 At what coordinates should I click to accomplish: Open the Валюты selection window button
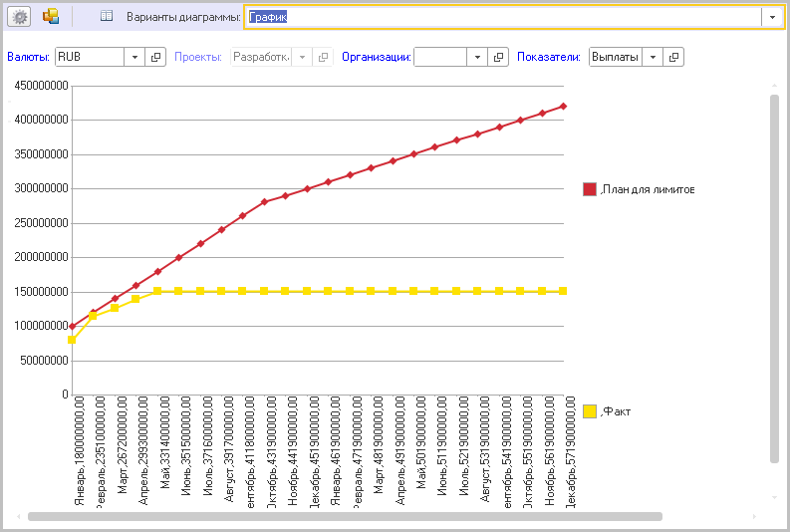156,58
